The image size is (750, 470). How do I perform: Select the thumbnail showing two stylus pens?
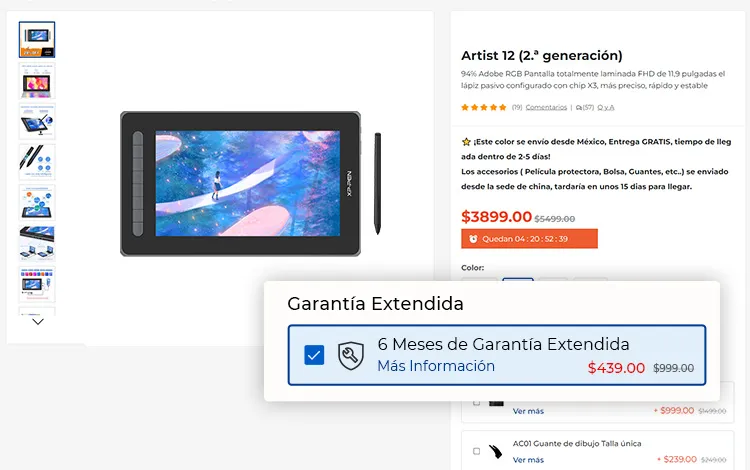click(x=37, y=162)
